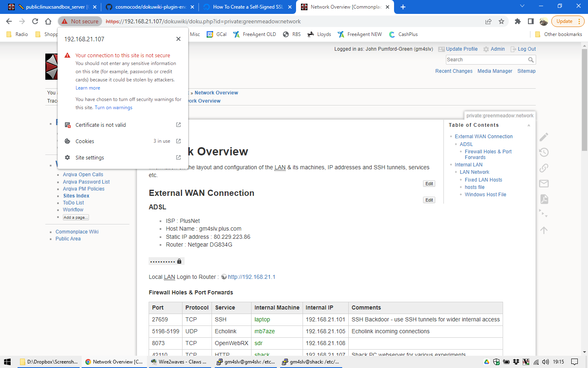Jump back to top with the arrow icon
The width and height of the screenshot is (588, 368).
pyautogui.click(x=543, y=230)
